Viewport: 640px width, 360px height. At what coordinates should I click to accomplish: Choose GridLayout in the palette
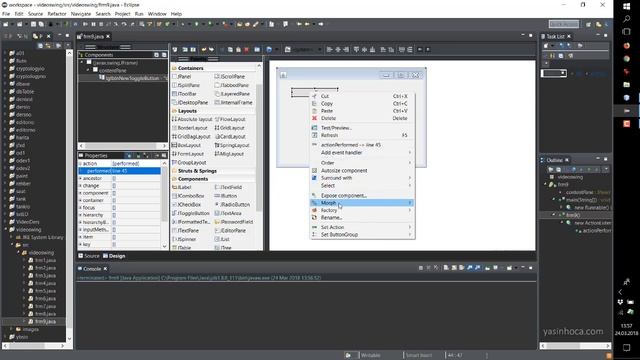229,128
